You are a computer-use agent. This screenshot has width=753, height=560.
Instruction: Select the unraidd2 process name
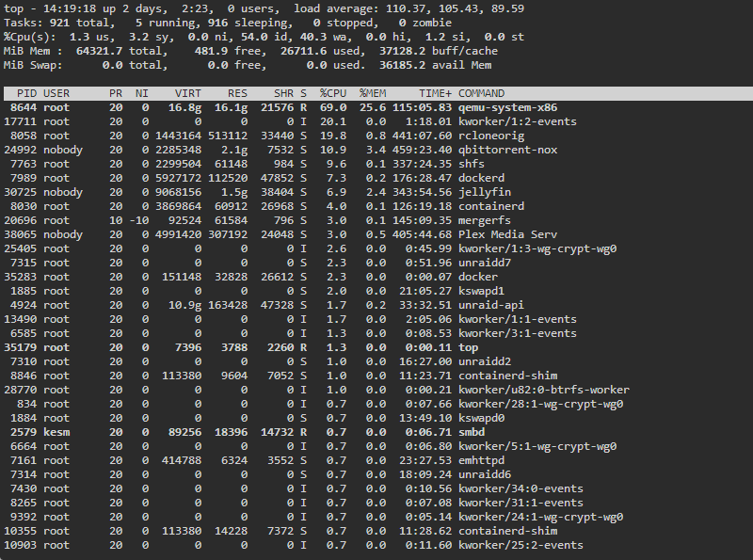[x=485, y=361]
